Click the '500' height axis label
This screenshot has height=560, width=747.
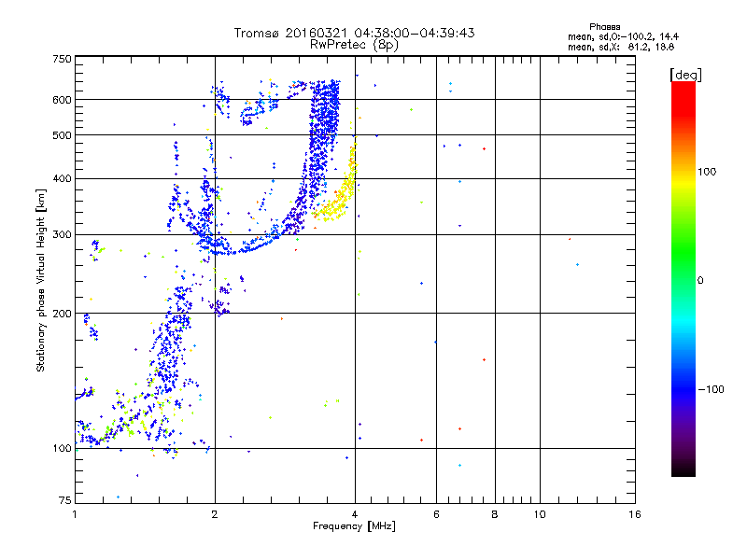coord(62,135)
